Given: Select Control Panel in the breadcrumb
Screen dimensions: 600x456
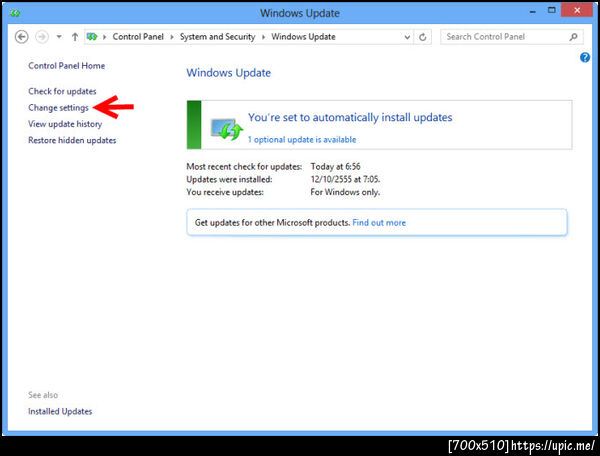Looking at the screenshot, I should coord(138,37).
